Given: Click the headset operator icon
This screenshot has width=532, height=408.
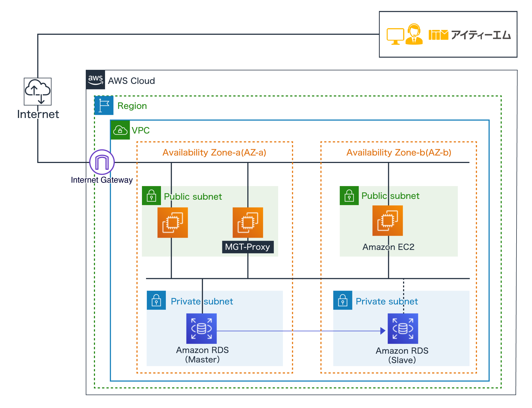Looking at the screenshot, I should coord(414,34).
